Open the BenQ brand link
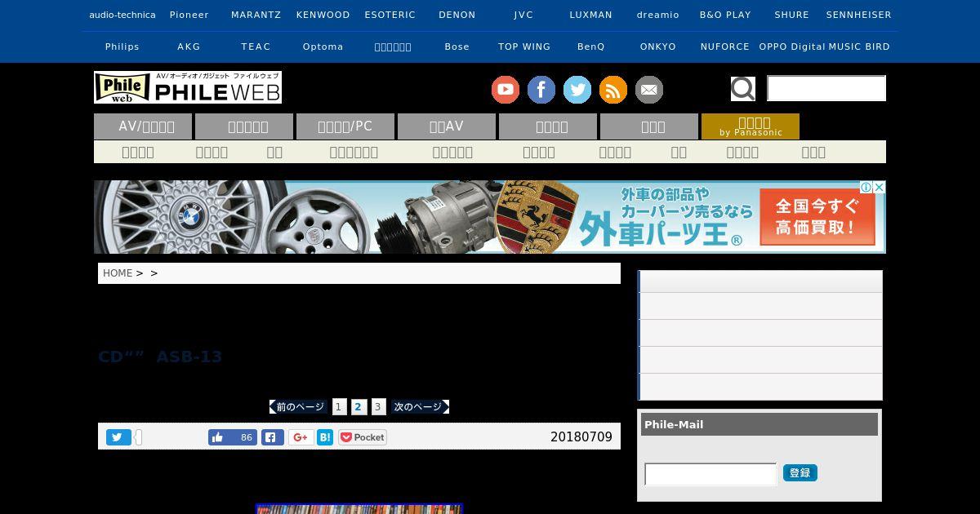The image size is (980, 514). tap(591, 47)
